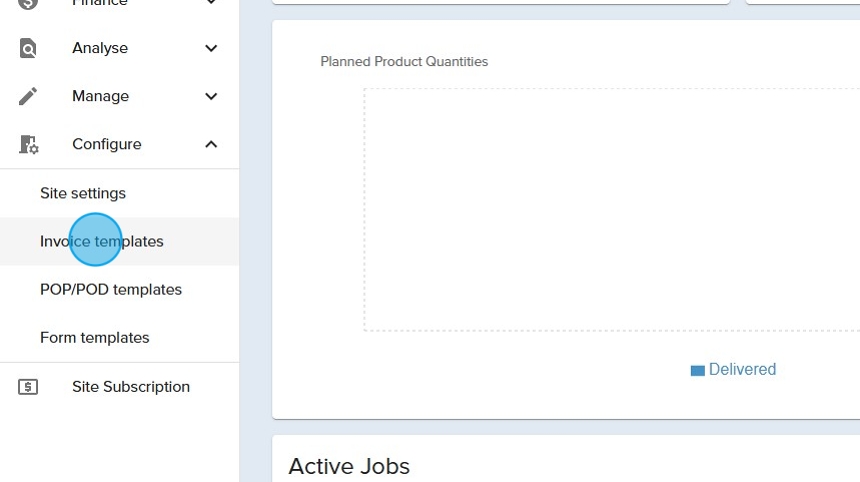The image size is (860, 482).
Task: Click the blue Delivered legend swatch
Action: pos(697,370)
